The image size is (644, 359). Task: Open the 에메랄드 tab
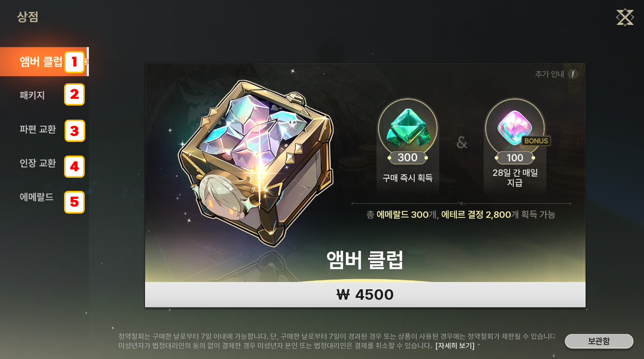pos(37,197)
